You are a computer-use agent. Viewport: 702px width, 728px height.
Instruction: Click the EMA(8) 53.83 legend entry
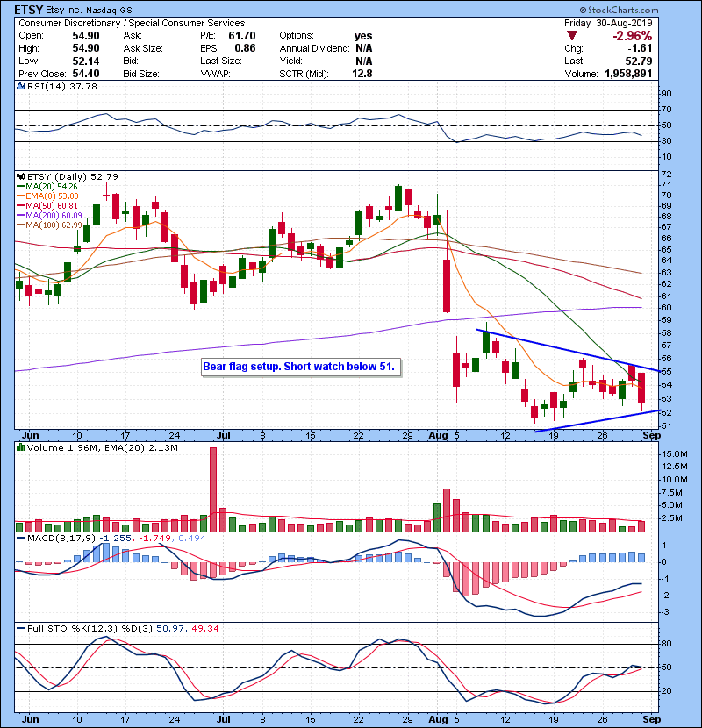[x=47, y=196]
